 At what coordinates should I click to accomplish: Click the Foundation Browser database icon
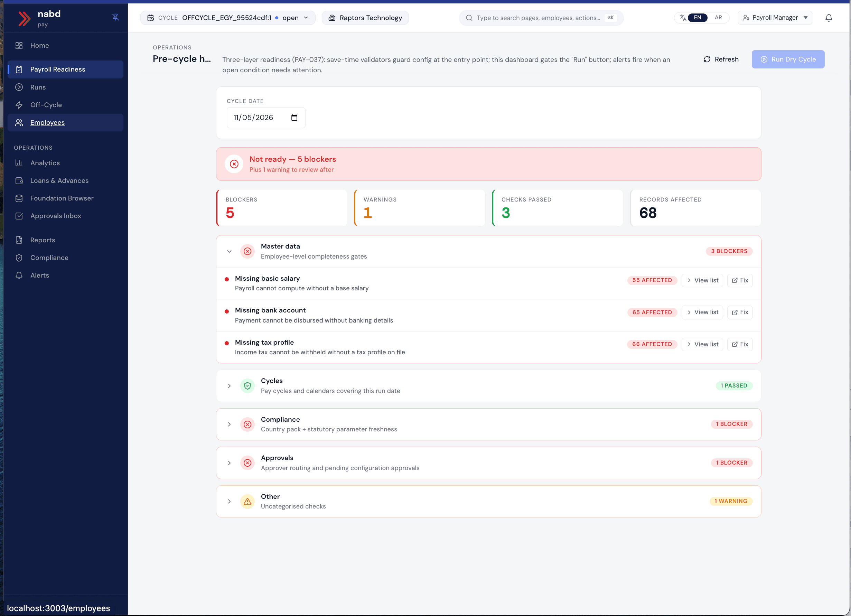click(19, 198)
